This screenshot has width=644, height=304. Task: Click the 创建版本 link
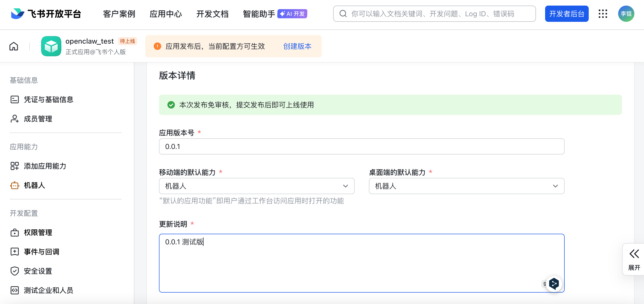tap(297, 46)
